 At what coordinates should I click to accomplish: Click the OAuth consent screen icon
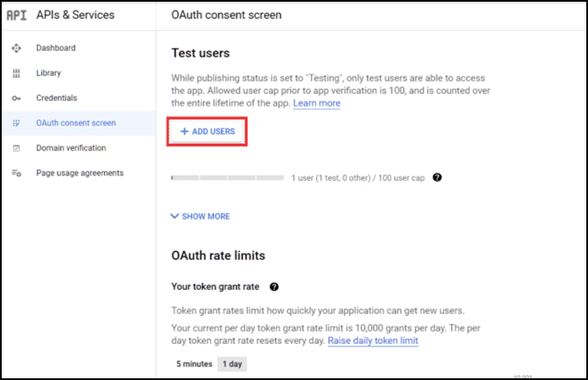16,123
